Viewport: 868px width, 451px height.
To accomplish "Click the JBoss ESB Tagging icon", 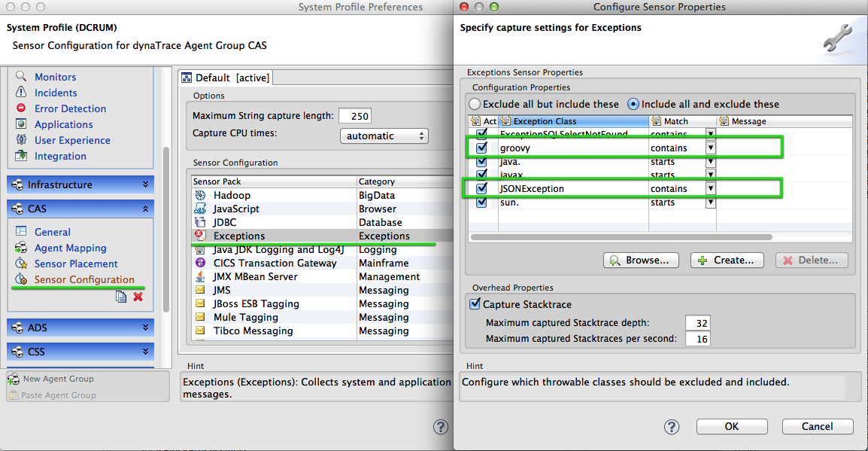I will [x=200, y=303].
